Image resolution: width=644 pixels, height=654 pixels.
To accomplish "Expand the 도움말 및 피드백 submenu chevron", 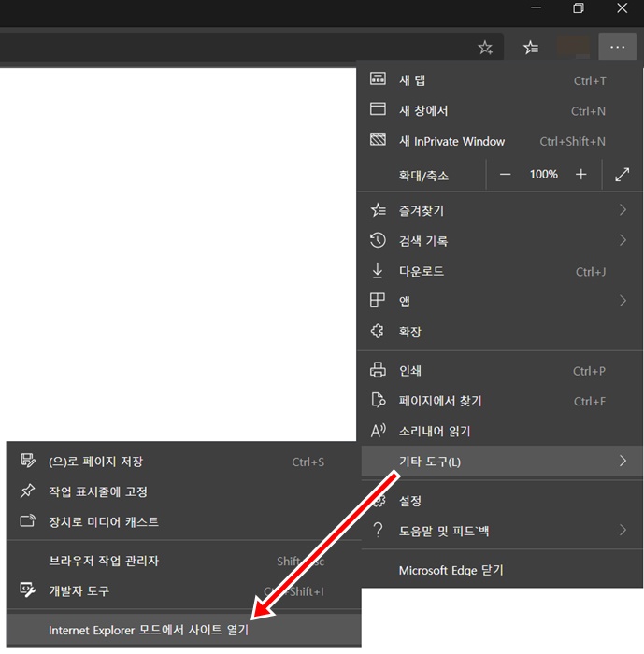I will (623, 530).
